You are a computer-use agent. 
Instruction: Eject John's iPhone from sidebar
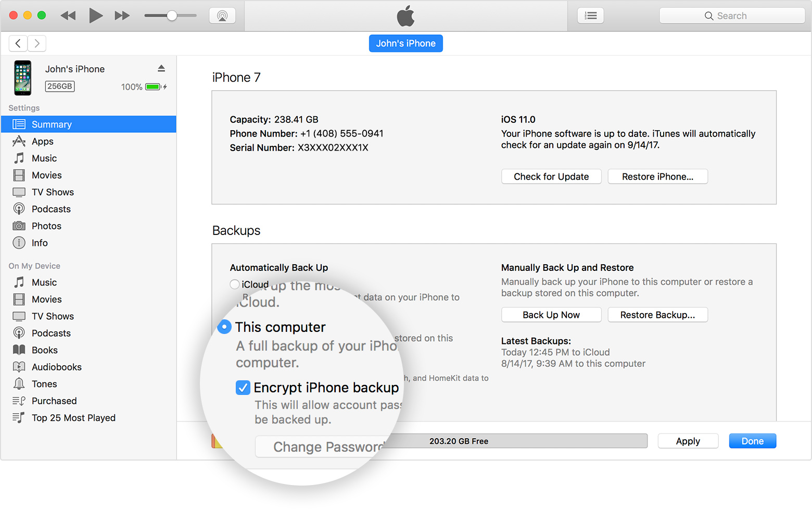[x=161, y=68]
